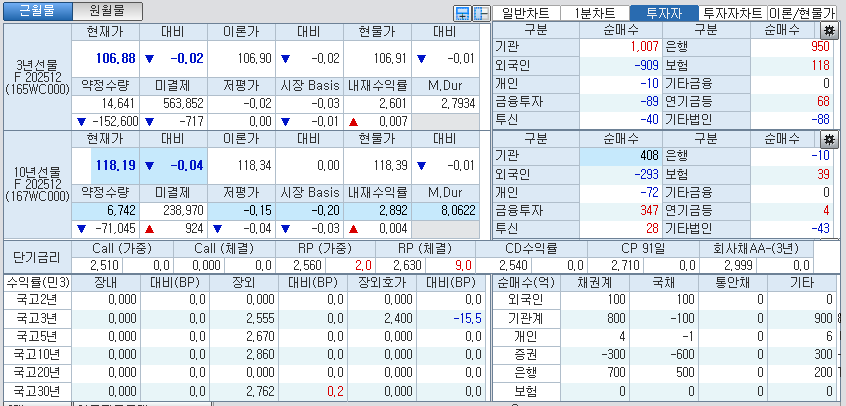This screenshot has height=406, width=846.
Task: Click CD수익률 value 2.540
Action: (514, 265)
